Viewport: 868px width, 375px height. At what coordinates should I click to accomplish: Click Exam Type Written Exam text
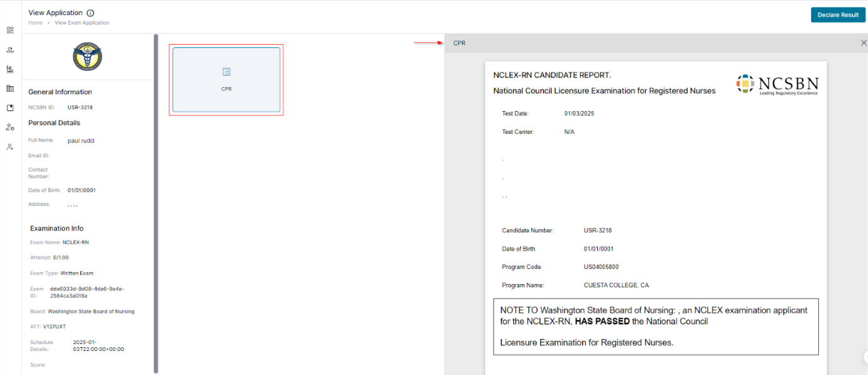point(76,273)
